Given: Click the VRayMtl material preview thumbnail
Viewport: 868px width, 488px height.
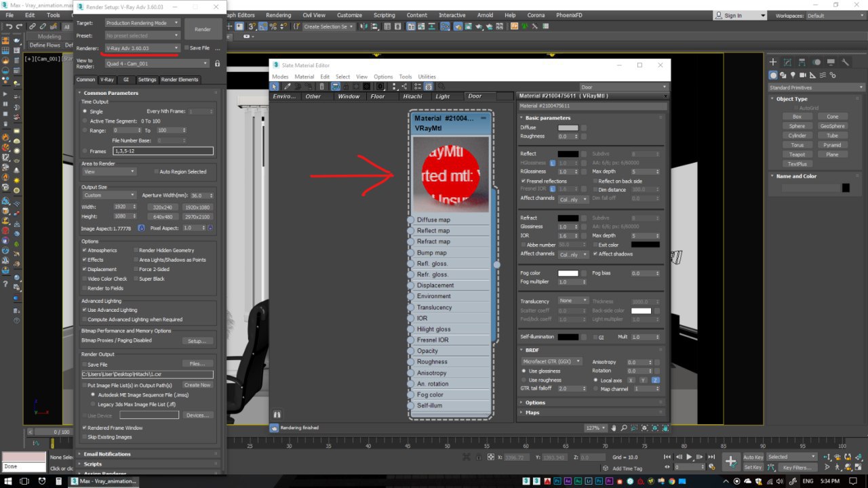Looking at the screenshot, I should click(451, 174).
